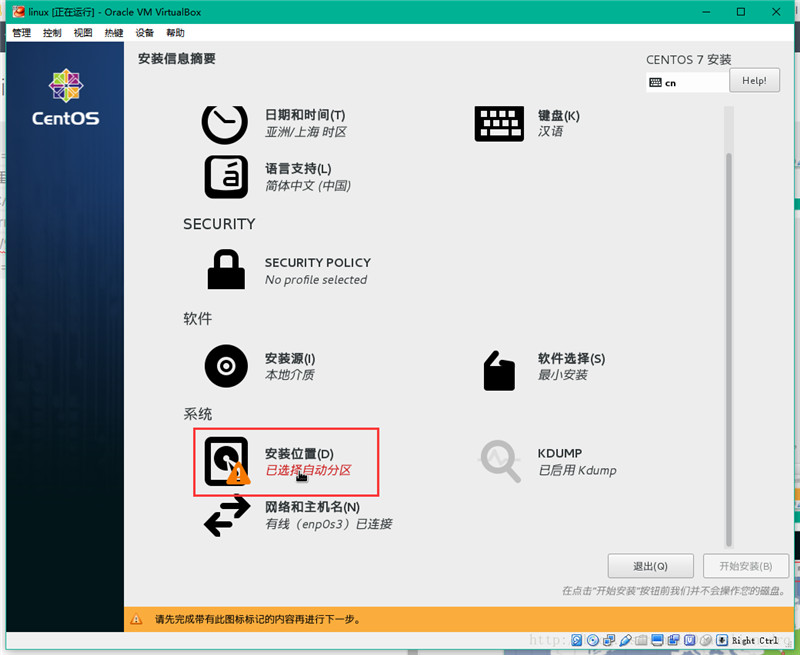Click 已选择自动分区 red status text
This screenshot has width=800, height=655.
point(308,470)
